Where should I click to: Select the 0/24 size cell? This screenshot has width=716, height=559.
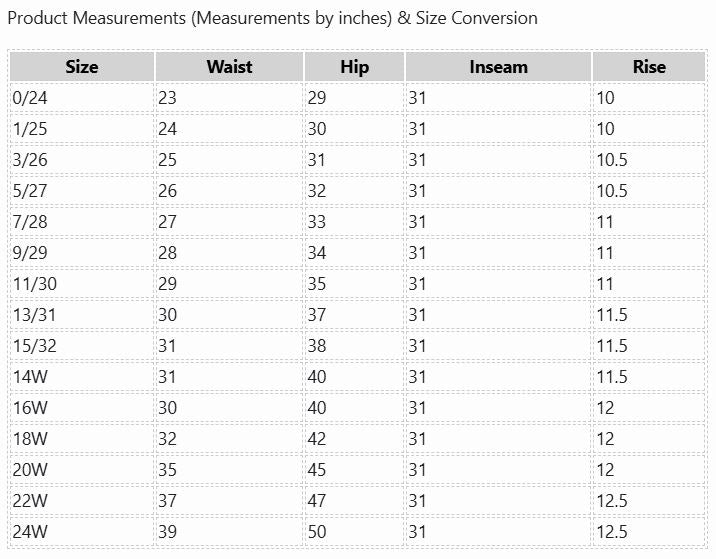point(28,98)
